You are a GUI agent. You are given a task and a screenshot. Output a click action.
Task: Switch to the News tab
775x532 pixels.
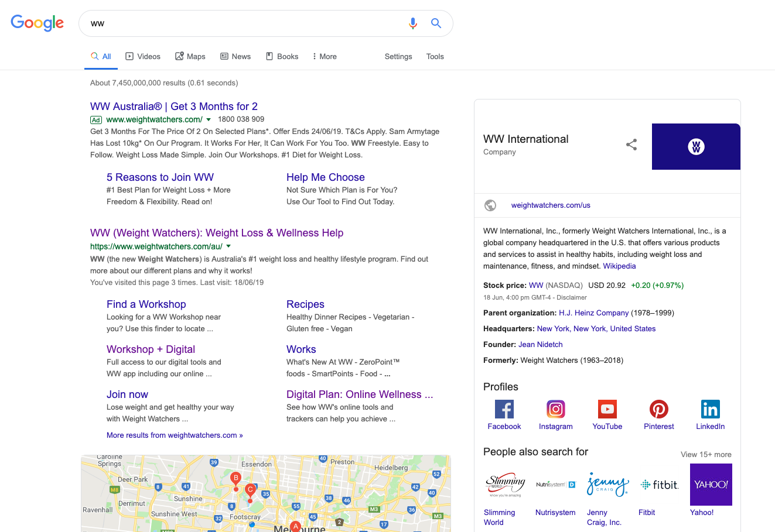click(x=235, y=57)
